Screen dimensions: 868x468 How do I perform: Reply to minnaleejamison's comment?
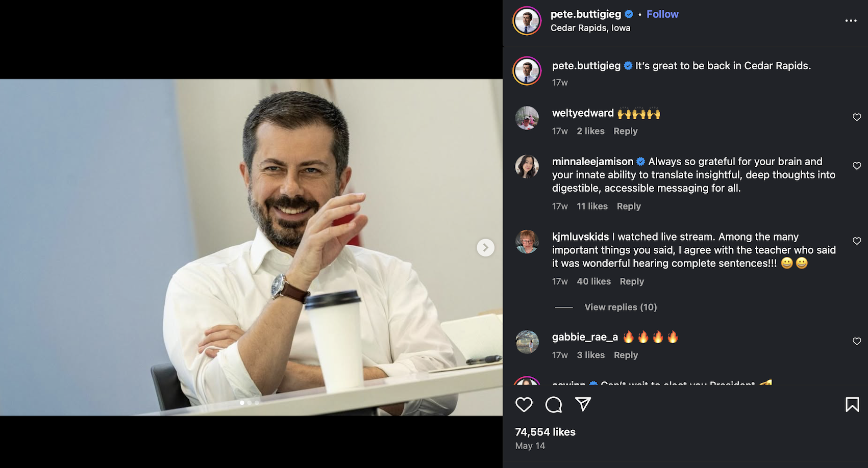click(x=629, y=206)
